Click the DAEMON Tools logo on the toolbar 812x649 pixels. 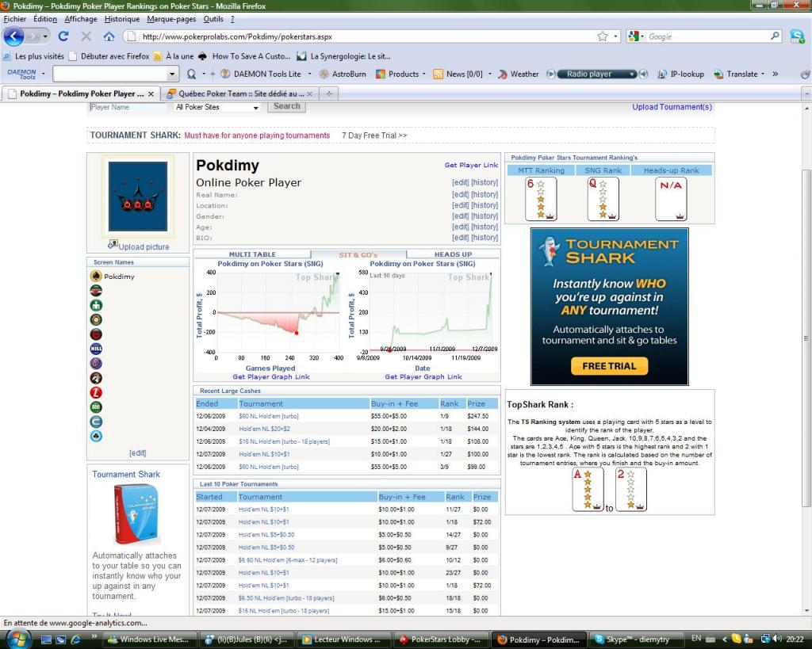pyautogui.click(x=21, y=74)
